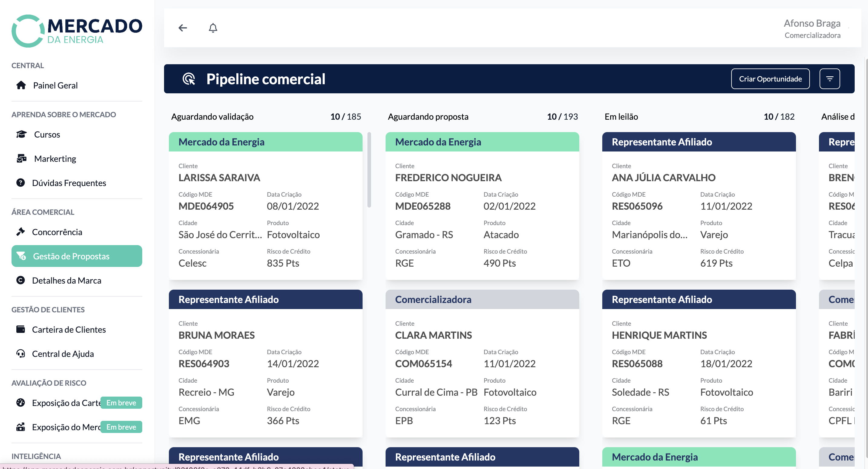This screenshot has width=868, height=469.
Task: Open Central de Ajuda
Action: 77,354
